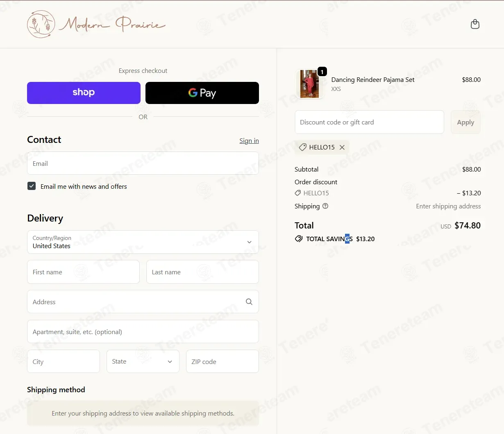Pay with Shop Pay express checkout
The width and height of the screenshot is (504, 434).
click(x=84, y=93)
